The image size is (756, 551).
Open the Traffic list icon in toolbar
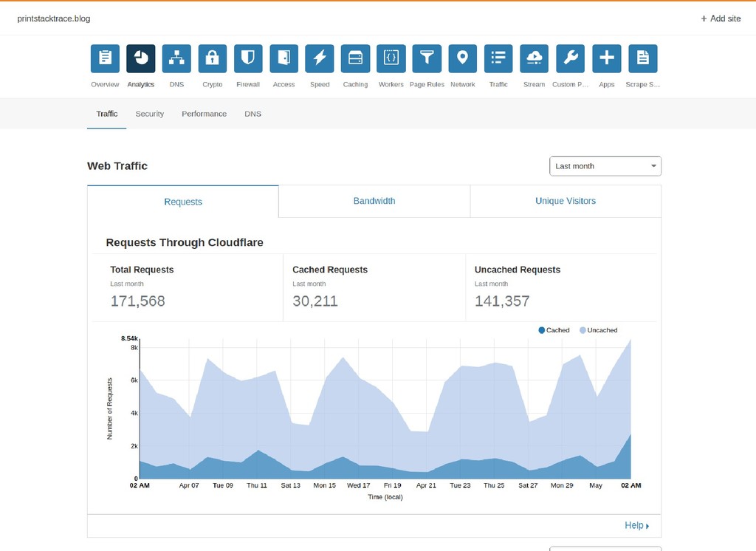(498, 58)
